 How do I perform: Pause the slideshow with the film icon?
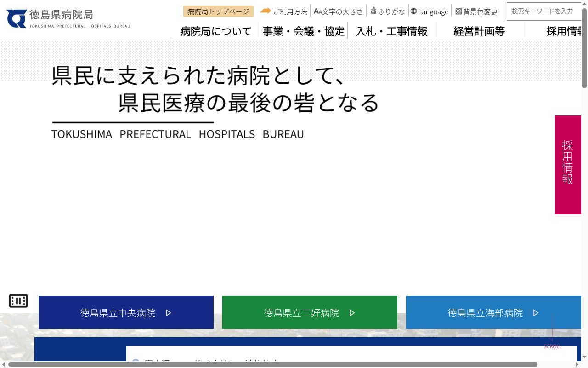tap(18, 301)
